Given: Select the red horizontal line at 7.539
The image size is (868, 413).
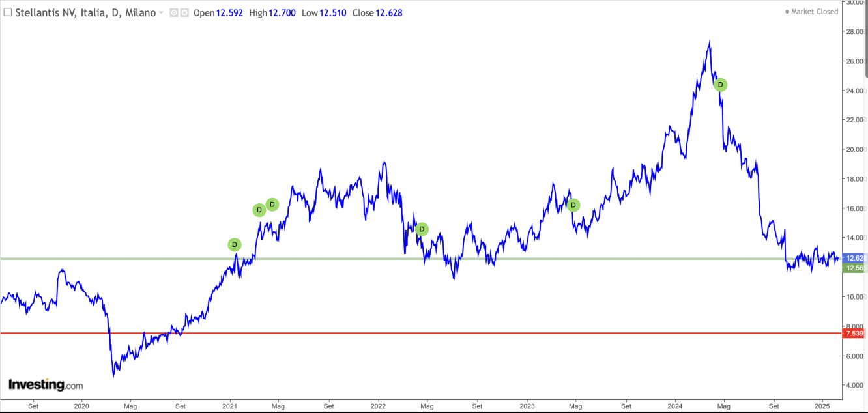Looking at the screenshot, I should (x=420, y=333).
